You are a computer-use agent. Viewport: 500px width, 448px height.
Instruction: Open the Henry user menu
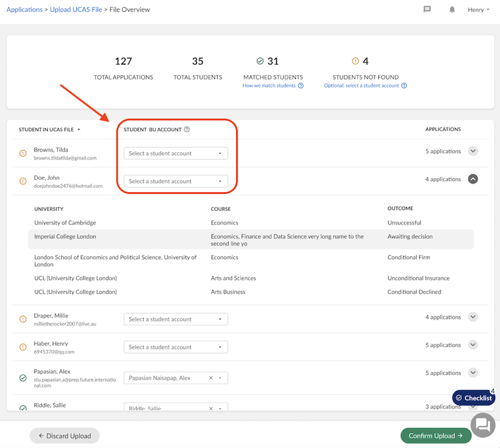point(478,10)
